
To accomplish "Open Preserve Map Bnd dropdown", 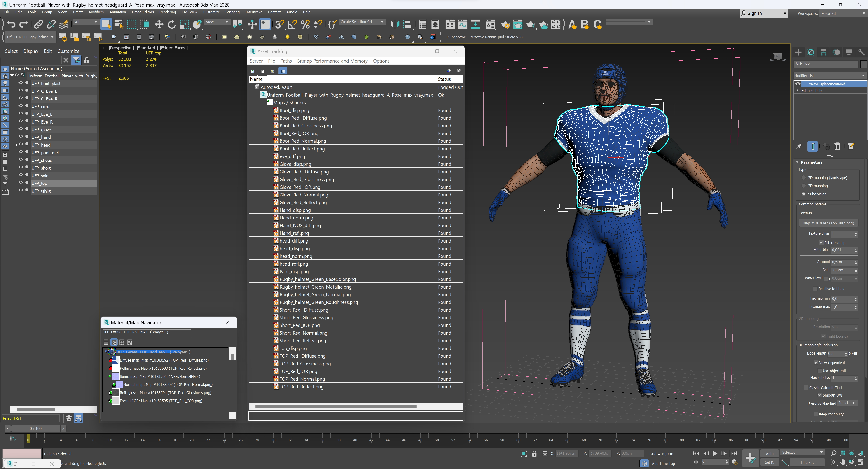I will (x=847, y=403).
